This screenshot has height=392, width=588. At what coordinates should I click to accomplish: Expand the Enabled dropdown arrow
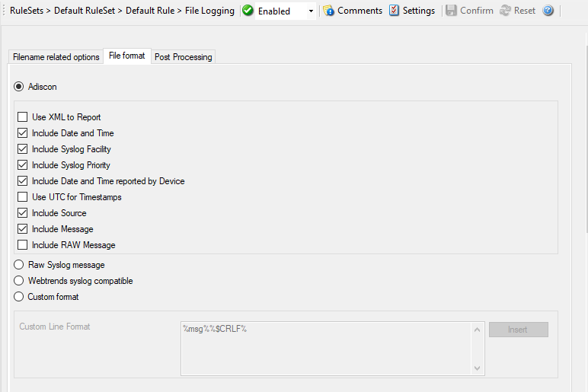click(x=311, y=11)
